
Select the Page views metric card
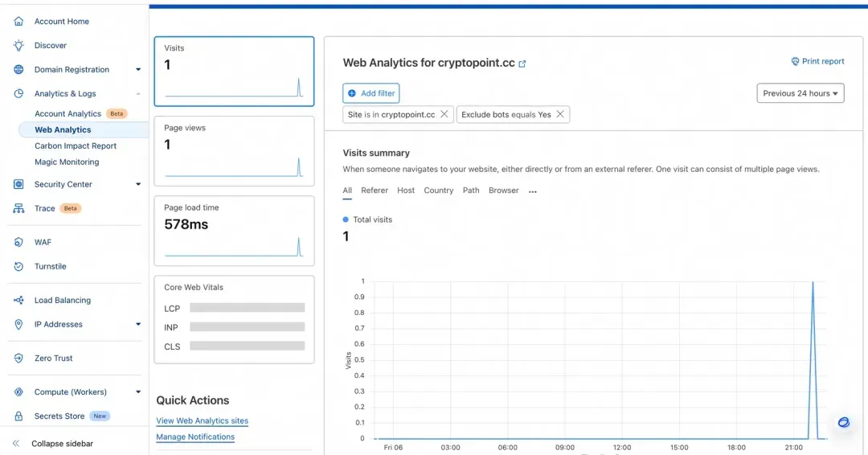pyautogui.click(x=234, y=151)
